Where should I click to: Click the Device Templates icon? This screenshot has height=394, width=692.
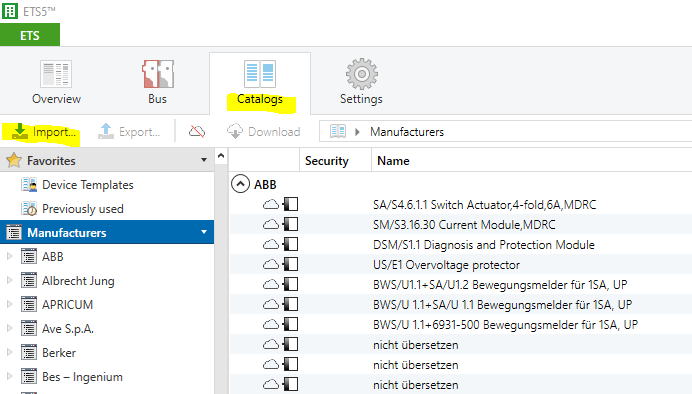29,184
